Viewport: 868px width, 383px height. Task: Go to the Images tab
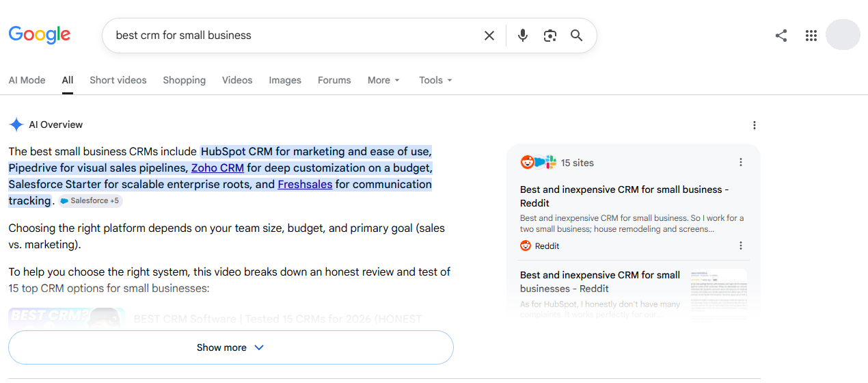(x=285, y=80)
